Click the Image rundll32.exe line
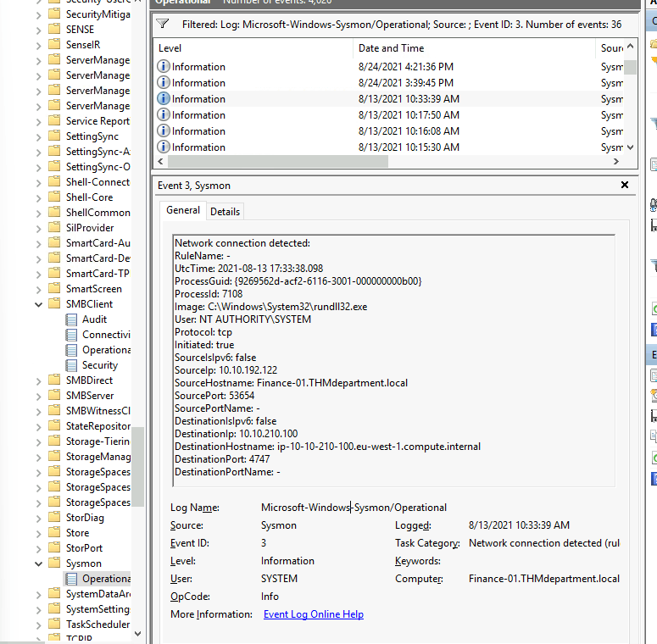This screenshot has width=657, height=644. [x=270, y=307]
